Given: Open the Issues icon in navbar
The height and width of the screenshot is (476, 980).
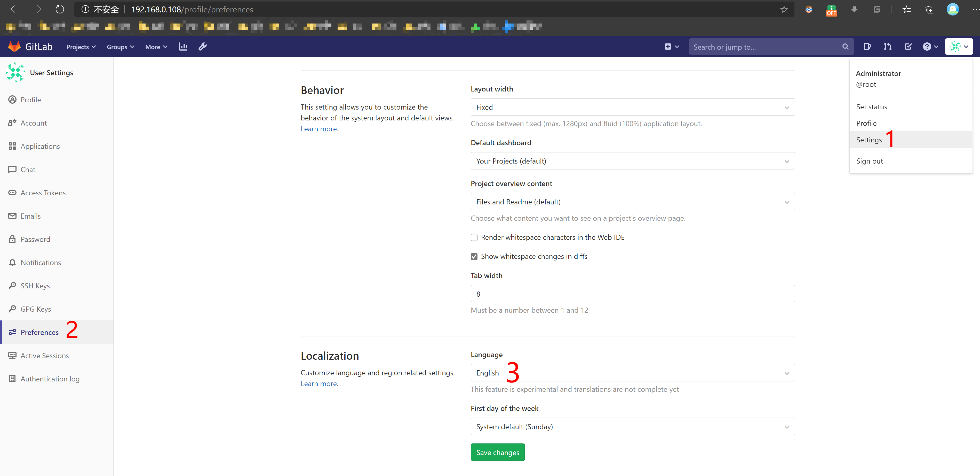Looking at the screenshot, I should 867,47.
